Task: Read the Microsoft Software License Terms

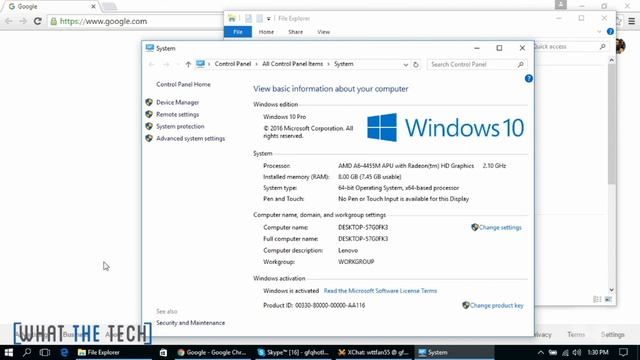Action: click(x=380, y=291)
